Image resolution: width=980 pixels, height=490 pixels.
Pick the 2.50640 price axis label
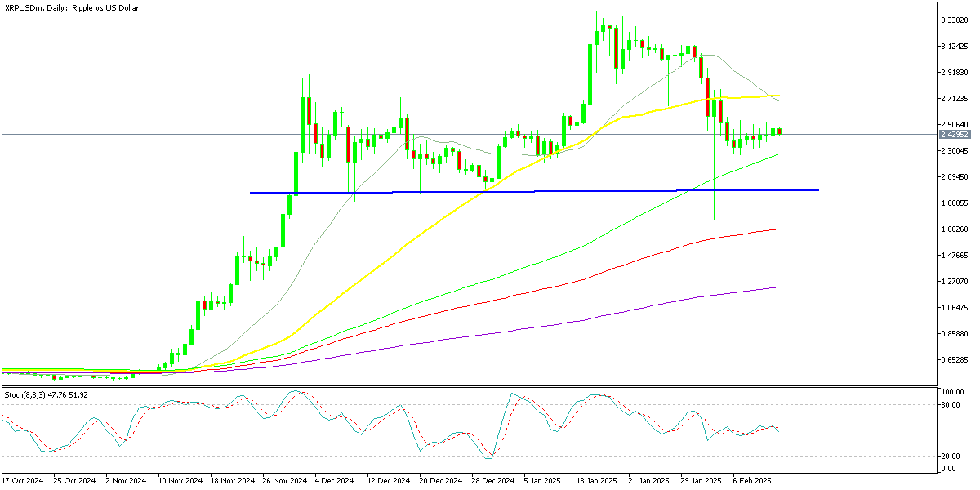[955, 124]
